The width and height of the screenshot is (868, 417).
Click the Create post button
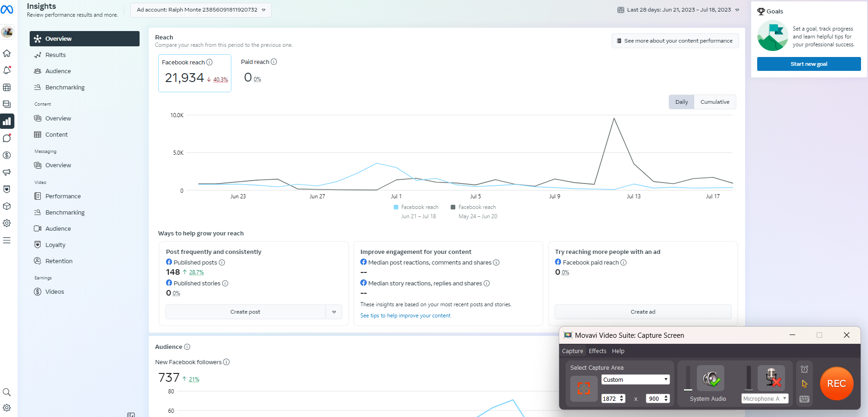245,312
